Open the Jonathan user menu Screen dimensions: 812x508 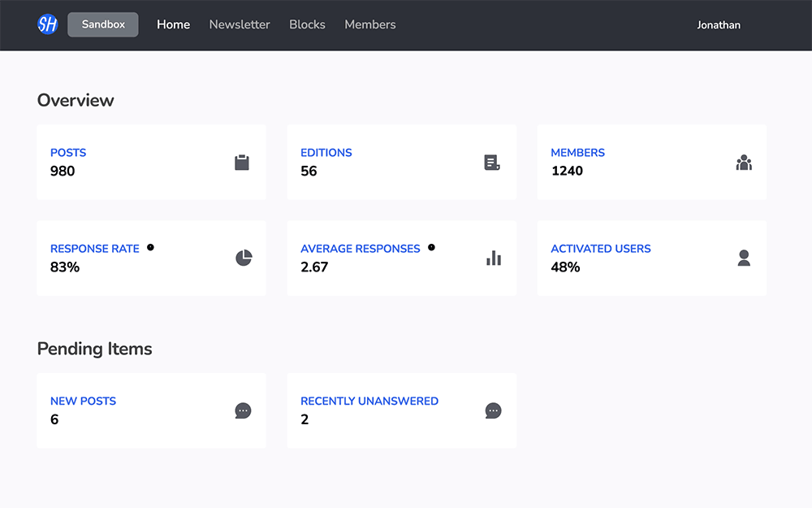[719, 25]
